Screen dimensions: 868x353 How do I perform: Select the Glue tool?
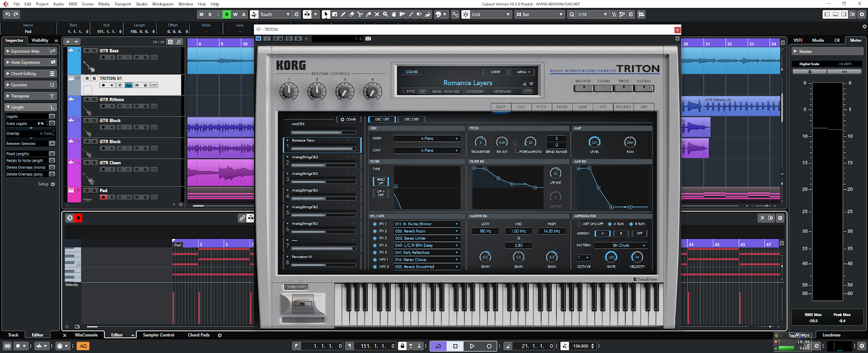(369, 14)
